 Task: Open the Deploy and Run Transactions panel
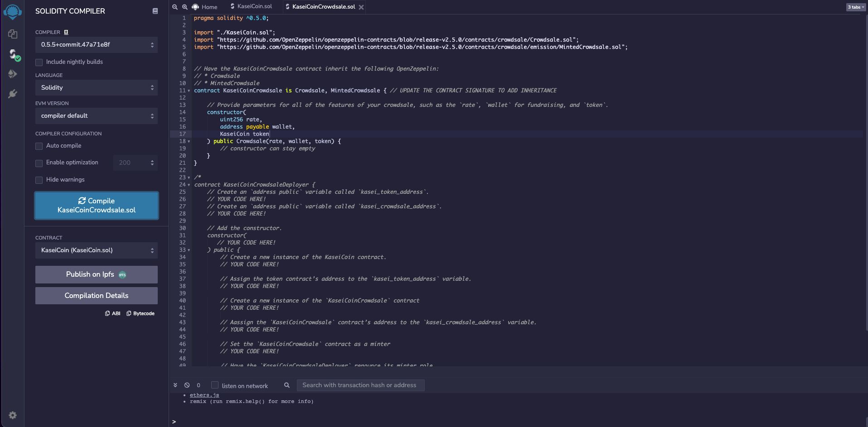pyautogui.click(x=12, y=74)
